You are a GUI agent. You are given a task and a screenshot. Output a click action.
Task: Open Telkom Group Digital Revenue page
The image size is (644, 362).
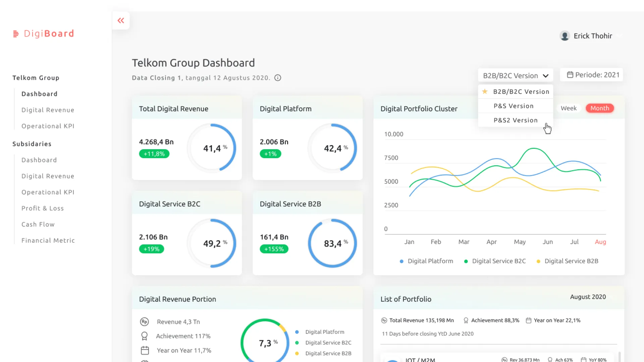click(x=48, y=110)
